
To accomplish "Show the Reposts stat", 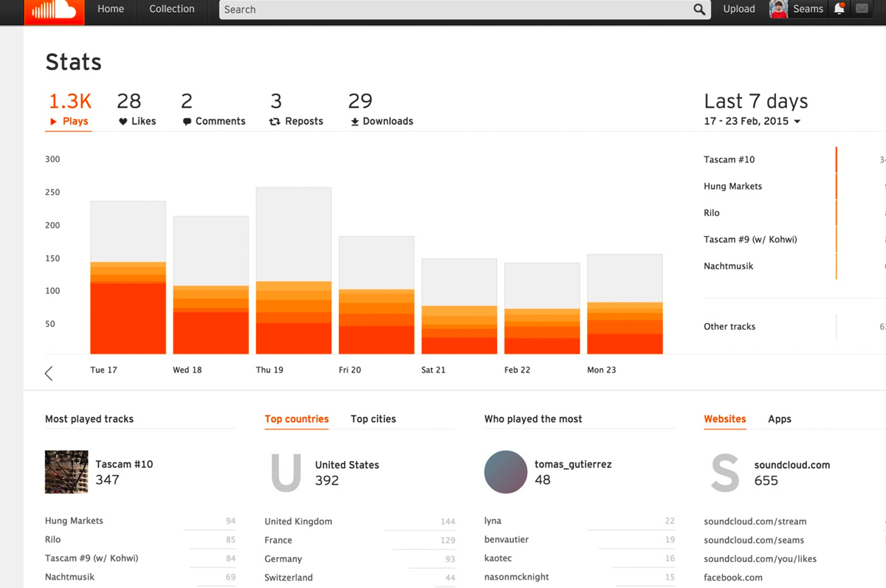I will click(296, 110).
